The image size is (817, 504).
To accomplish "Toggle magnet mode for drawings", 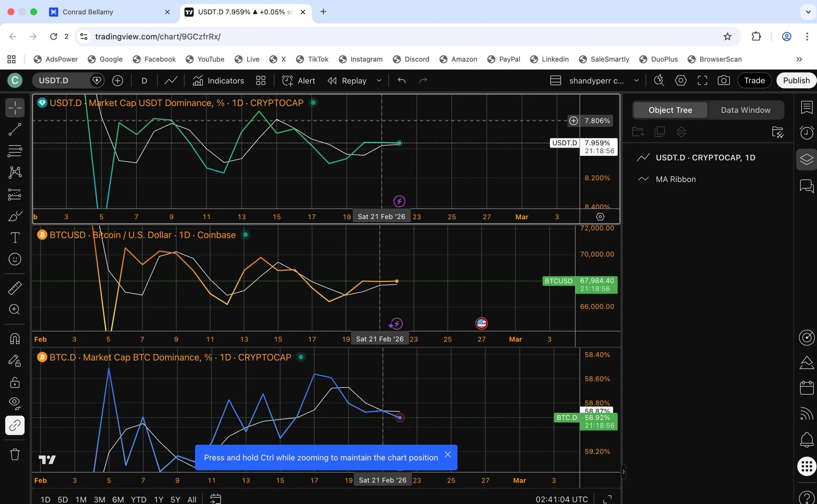I will point(15,339).
